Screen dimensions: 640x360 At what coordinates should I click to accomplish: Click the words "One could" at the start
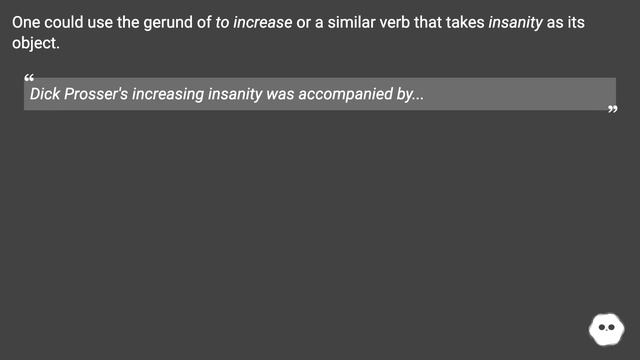(x=47, y=22)
